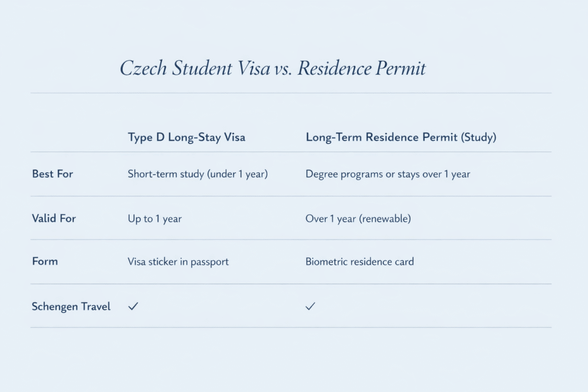This screenshot has height=392, width=588.
Task: Click the line separating Best For and Valid For
Action: (291, 196)
